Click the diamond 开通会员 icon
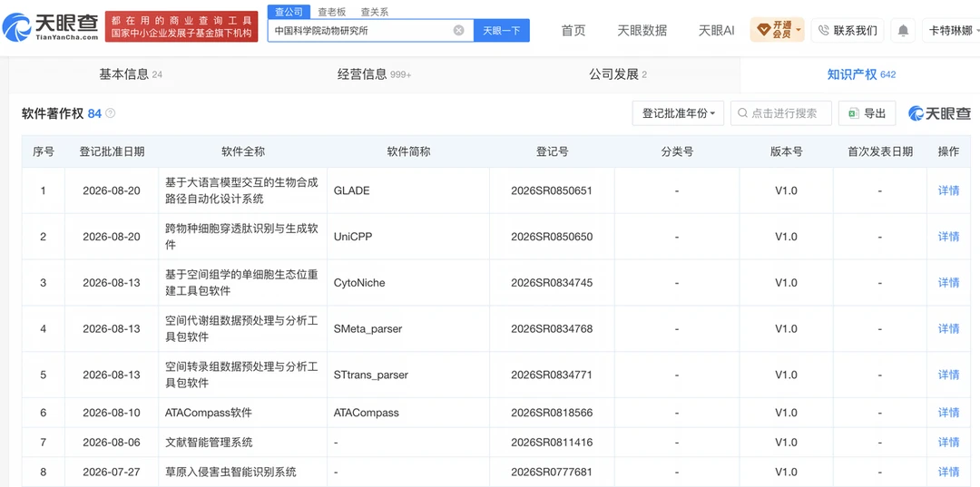The height and width of the screenshot is (487, 980). pos(764,29)
